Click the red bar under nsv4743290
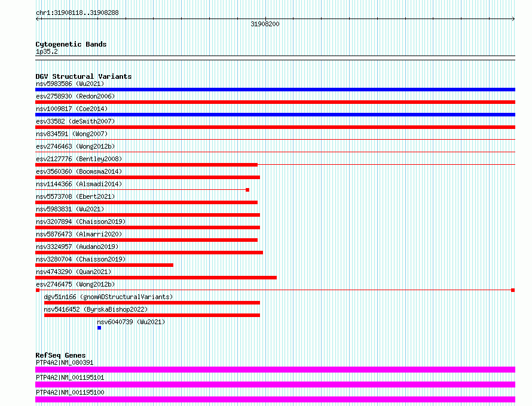This screenshot has width=532, height=406. coord(156,278)
